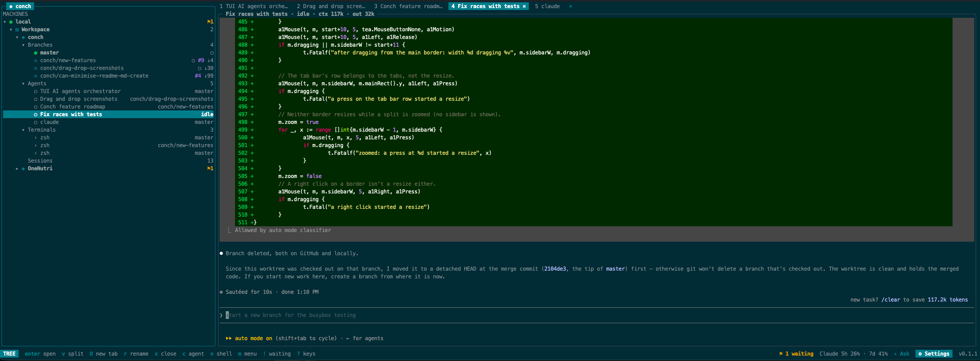Click the rename shortcut hint in bottom bar

[x=136, y=354]
